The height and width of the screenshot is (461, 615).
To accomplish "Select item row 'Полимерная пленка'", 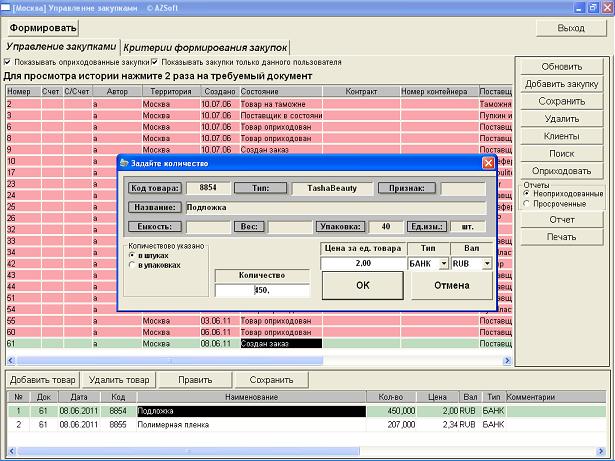I will pyautogui.click(x=306, y=425).
